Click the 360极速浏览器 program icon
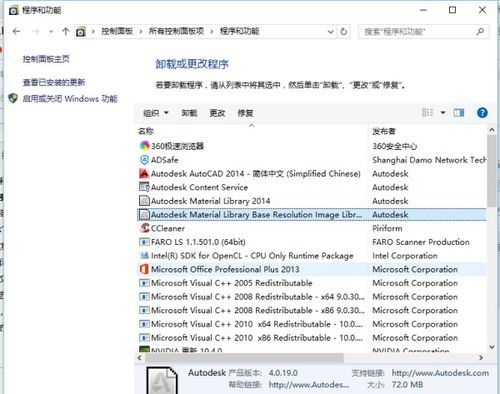 click(144, 146)
